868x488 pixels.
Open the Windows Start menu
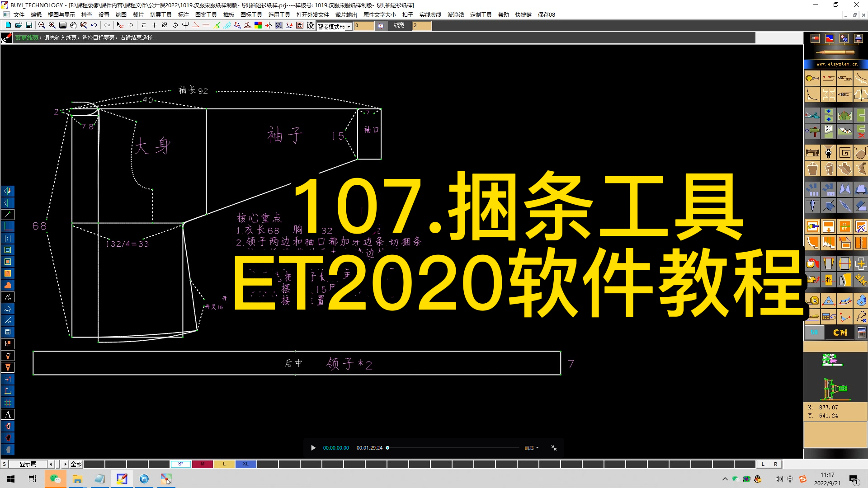pyautogui.click(x=11, y=479)
